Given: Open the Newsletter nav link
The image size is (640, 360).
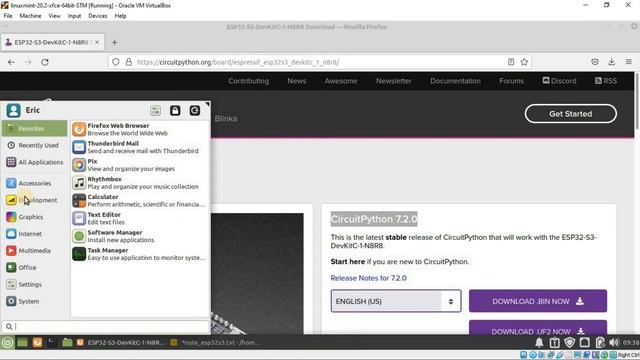Looking at the screenshot, I should 394,81.
